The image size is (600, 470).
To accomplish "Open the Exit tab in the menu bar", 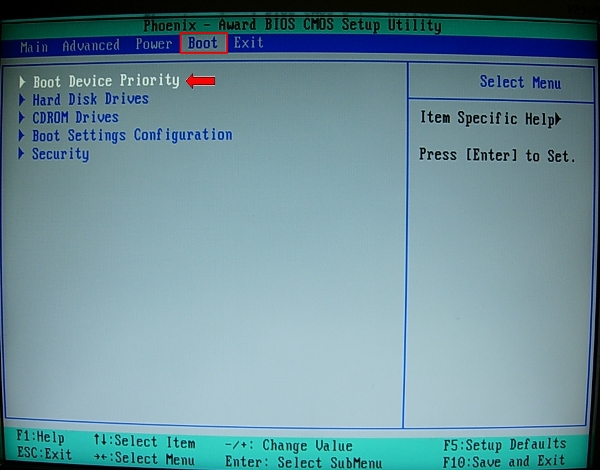I will tap(249, 44).
